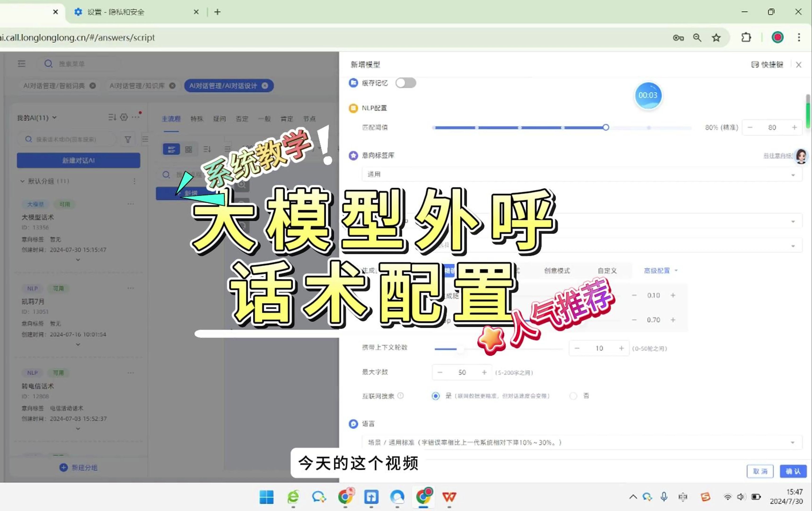Close the AI对话管理/知识库 tag
Viewport: 812px width, 511px height.
172,86
